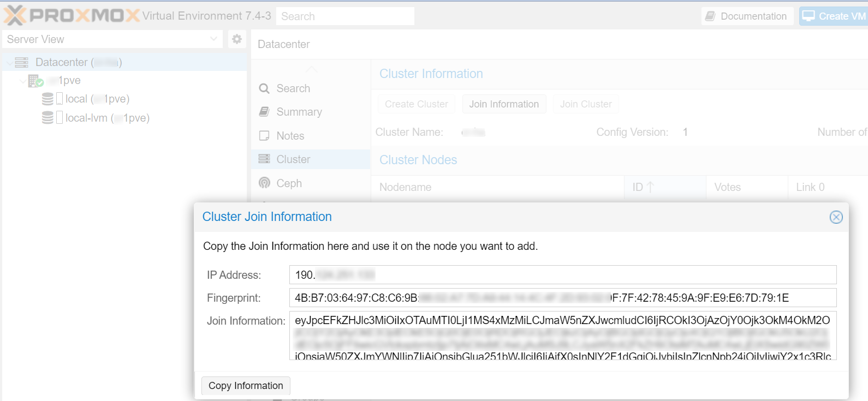
Task: Sort by the Votes column header
Action: (747, 187)
